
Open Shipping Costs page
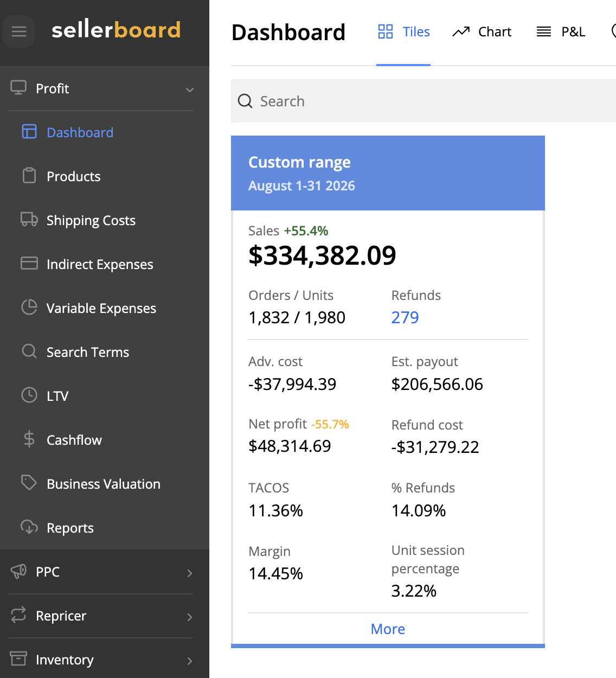tap(91, 220)
